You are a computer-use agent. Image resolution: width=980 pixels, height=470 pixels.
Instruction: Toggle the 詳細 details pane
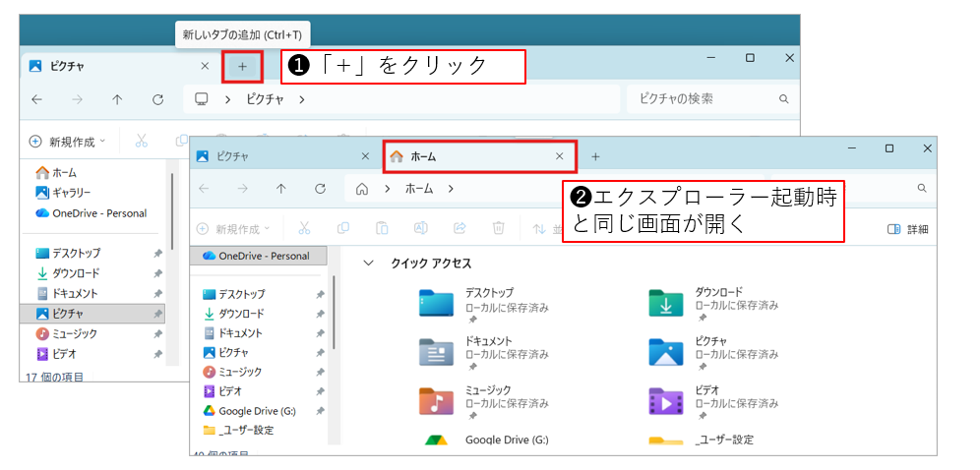pyautogui.click(x=907, y=229)
